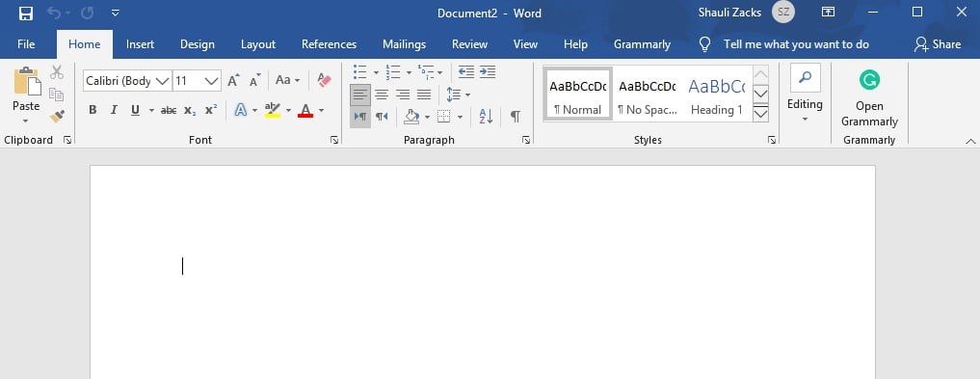Select the No Spacing style
Viewport: 980px width, 379px height.
pyautogui.click(x=647, y=95)
